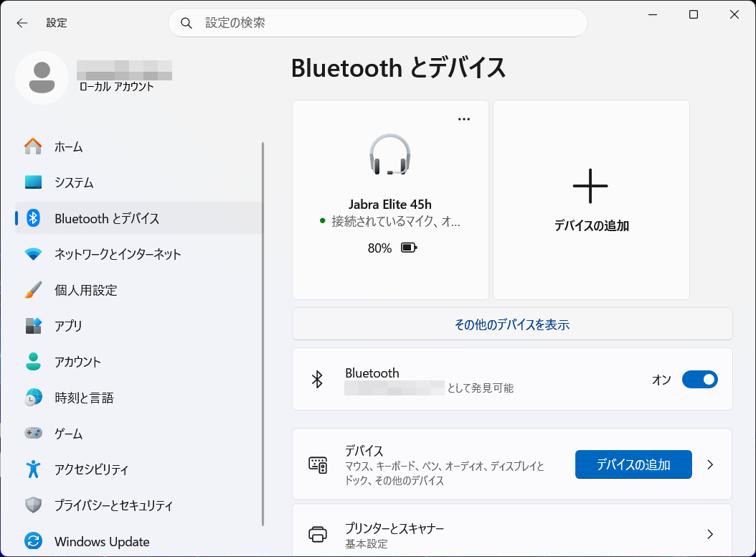Click the アクセシビリティ figure icon
This screenshot has width=756, height=557.
pyautogui.click(x=33, y=469)
